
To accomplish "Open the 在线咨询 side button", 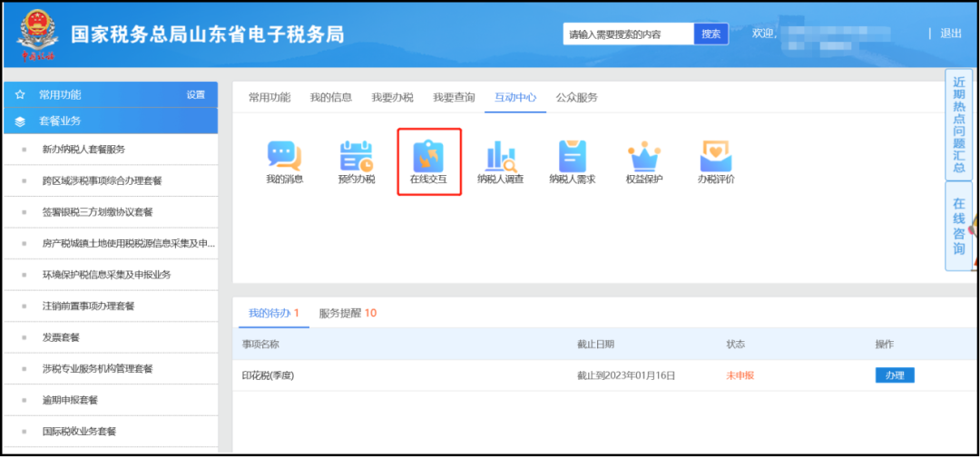I will (959, 226).
